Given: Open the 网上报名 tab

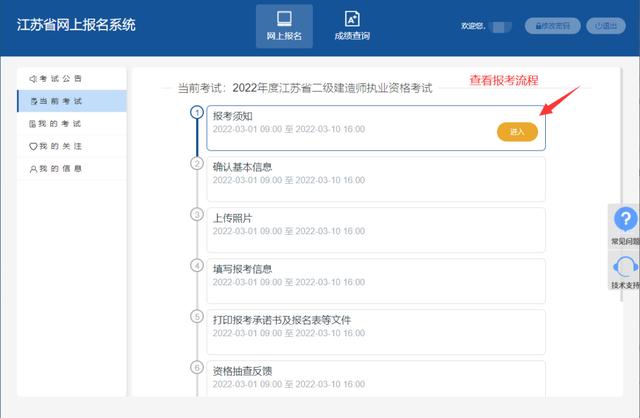Looking at the screenshot, I should (x=284, y=26).
